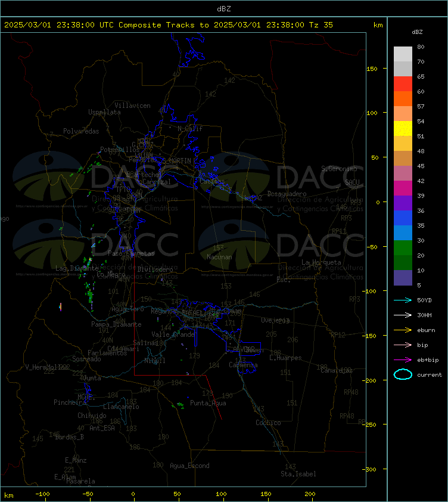Pick the light gray 70-80 dBZ swatch
This screenshot has width=448, height=502.
(403, 54)
